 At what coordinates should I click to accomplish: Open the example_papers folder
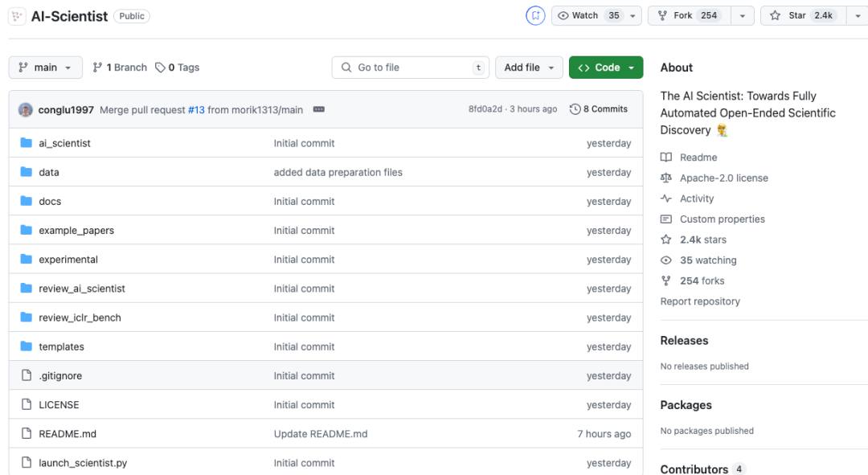[76, 231]
